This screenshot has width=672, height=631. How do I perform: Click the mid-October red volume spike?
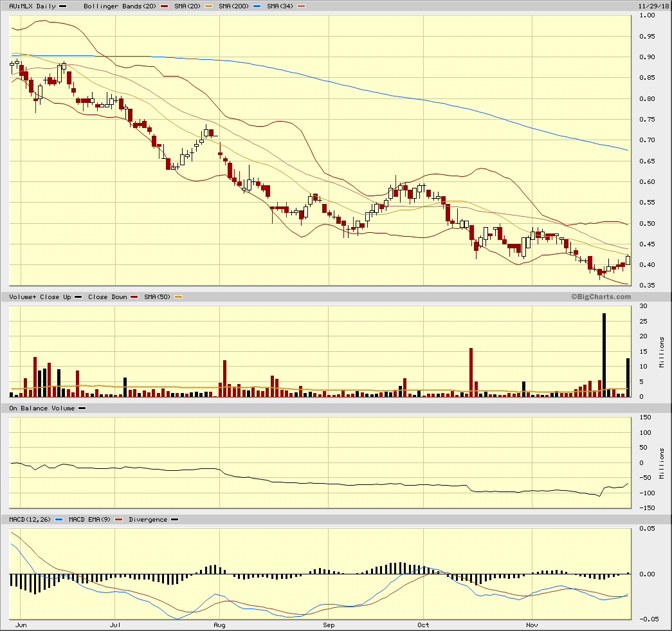pyautogui.click(x=471, y=372)
